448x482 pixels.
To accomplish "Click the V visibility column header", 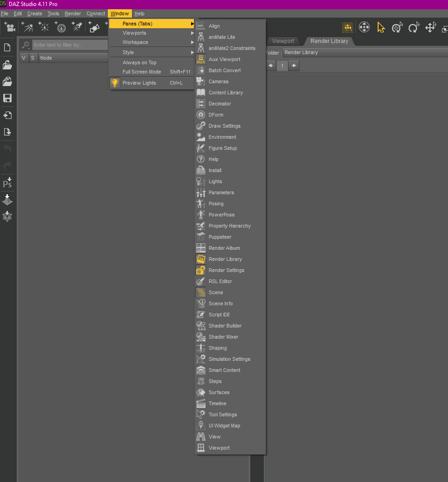I will click(24, 58).
